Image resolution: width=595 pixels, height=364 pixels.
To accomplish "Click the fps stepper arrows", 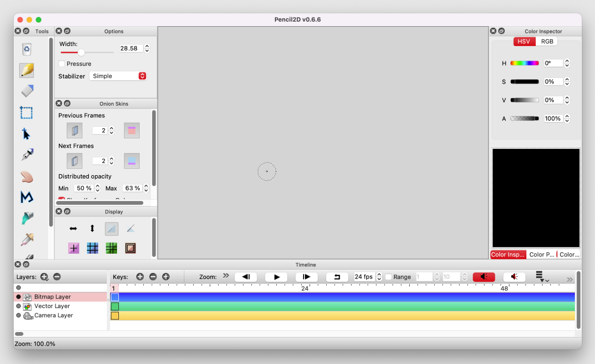I will (x=380, y=277).
